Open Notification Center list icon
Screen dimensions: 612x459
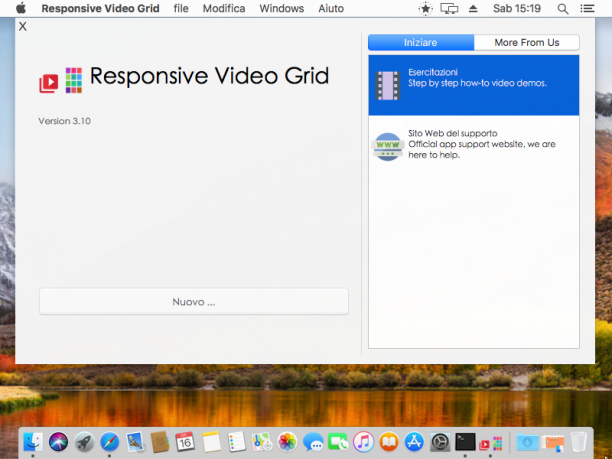pos(587,8)
